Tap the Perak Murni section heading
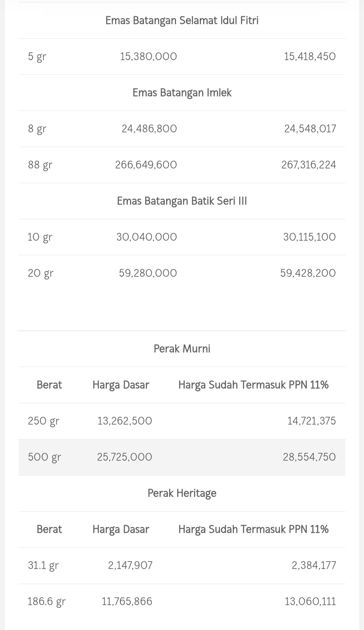This screenshot has height=630, width=364. pyautogui.click(x=182, y=349)
